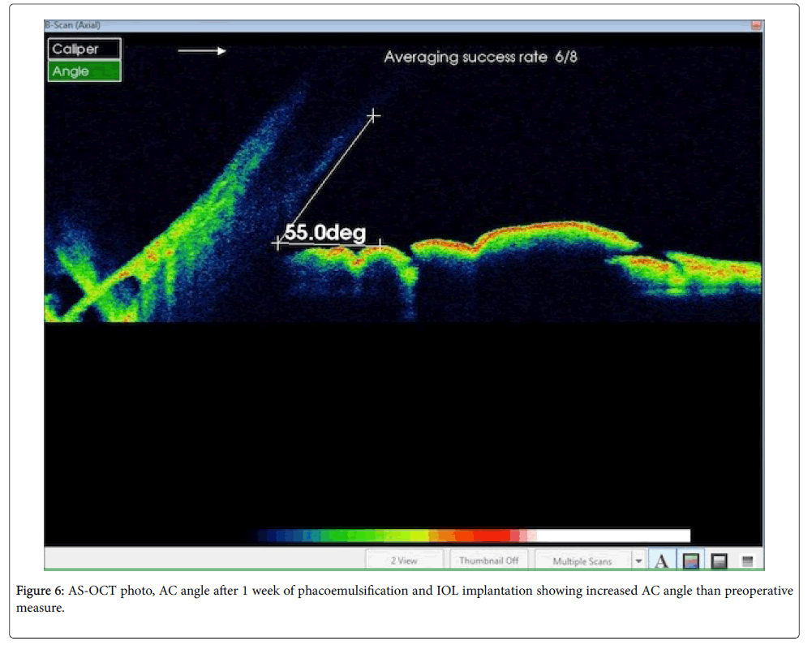Click the rightmost toolbar icon
The image size is (812, 645).
point(747,561)
